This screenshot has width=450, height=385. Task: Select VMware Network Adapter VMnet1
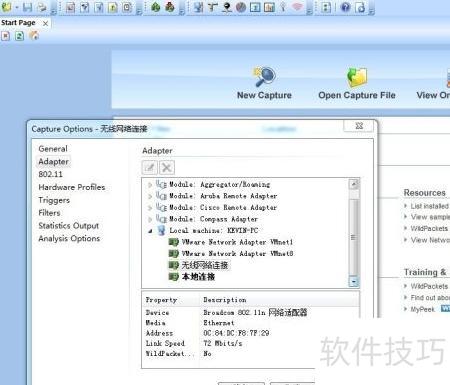tap(237, 242)
